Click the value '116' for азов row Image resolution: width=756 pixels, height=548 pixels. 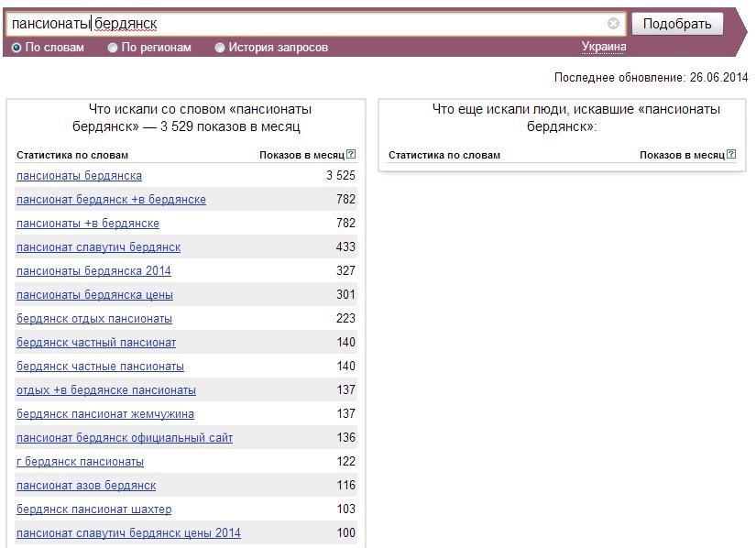tap(345, 486)
